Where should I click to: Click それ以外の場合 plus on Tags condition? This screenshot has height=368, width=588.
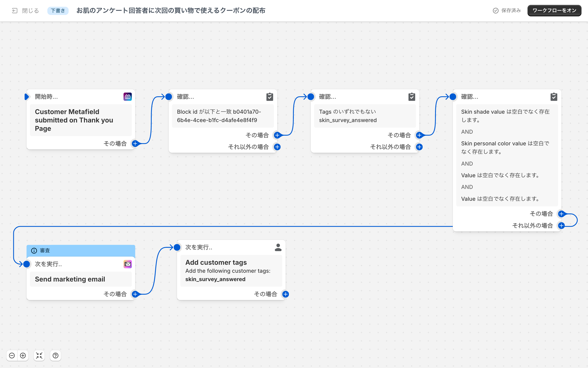tap(419, 147)
